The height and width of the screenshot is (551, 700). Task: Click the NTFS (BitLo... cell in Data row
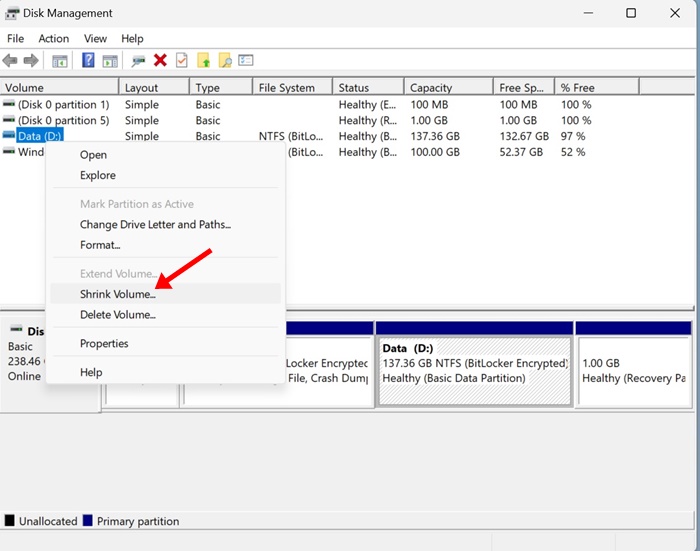click(291, 136)
